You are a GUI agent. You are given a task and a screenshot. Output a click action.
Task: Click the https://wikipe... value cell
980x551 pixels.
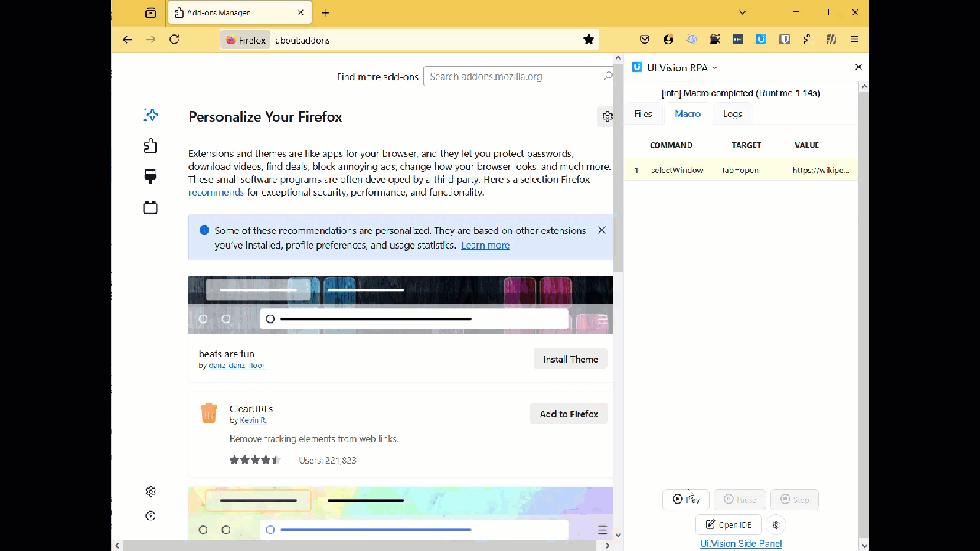click(821, 170)
